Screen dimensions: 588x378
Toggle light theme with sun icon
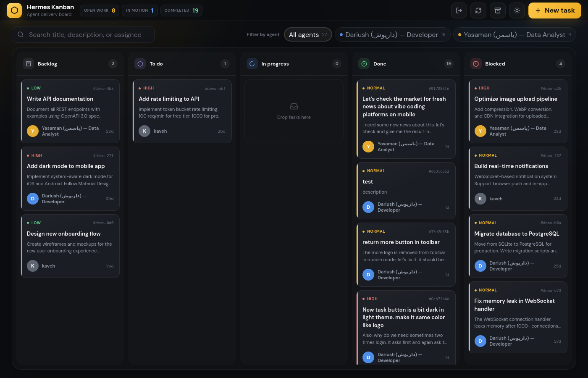517,10
